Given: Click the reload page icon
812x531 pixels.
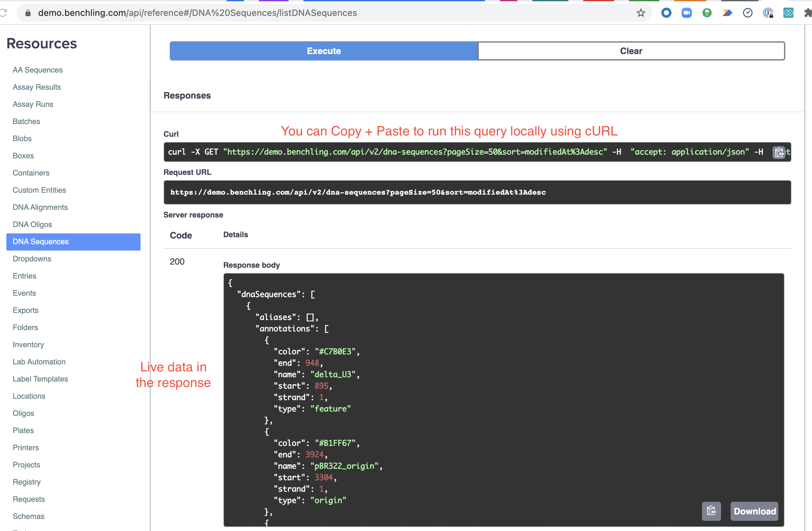Looking at the screenshot, I should [x=3, y=13].
